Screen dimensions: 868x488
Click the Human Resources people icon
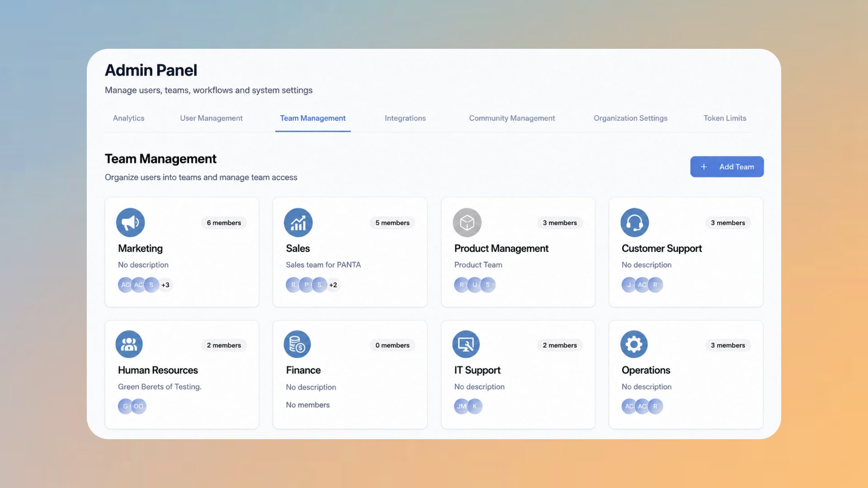(129, 344)
